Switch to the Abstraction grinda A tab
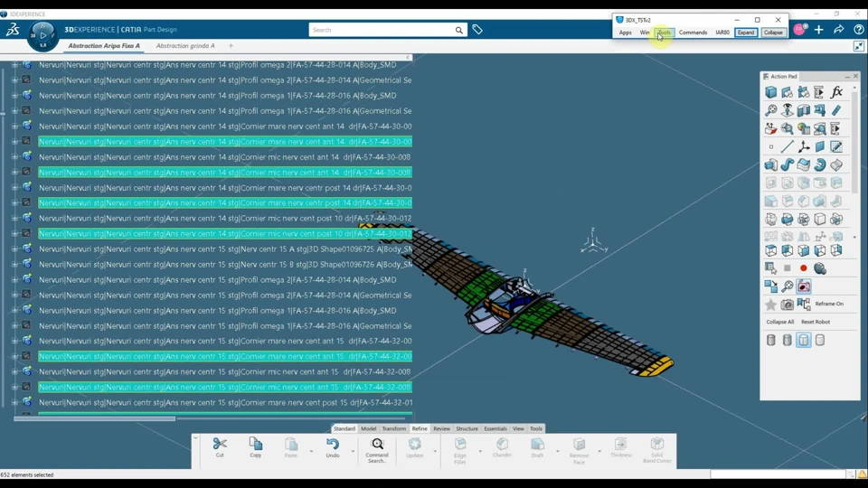This screenshot has width=868, height=488. point(184,46)
